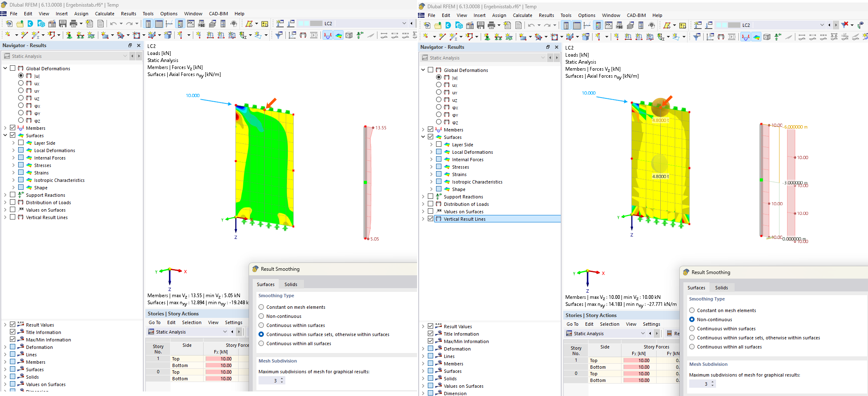The image size is (868, 396).
Task: Click the Save icon in left window toolbar
Action: click(63, 24)
